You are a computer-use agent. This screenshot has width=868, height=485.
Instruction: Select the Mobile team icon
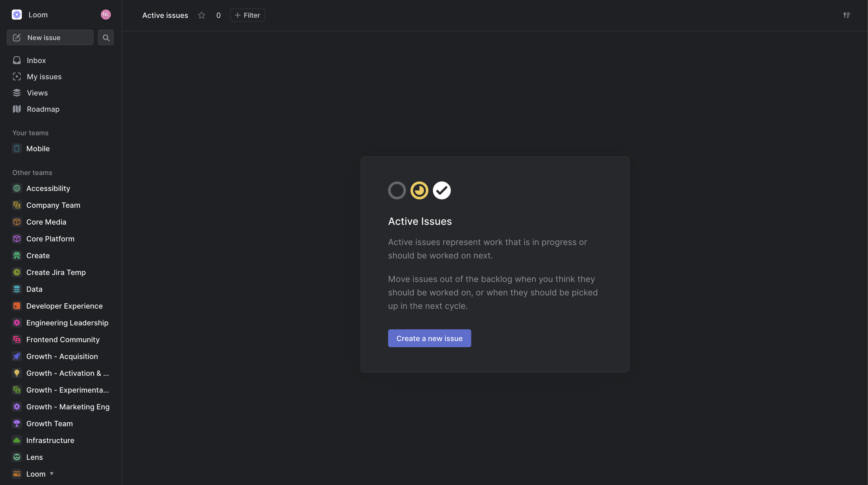[17, 148]
